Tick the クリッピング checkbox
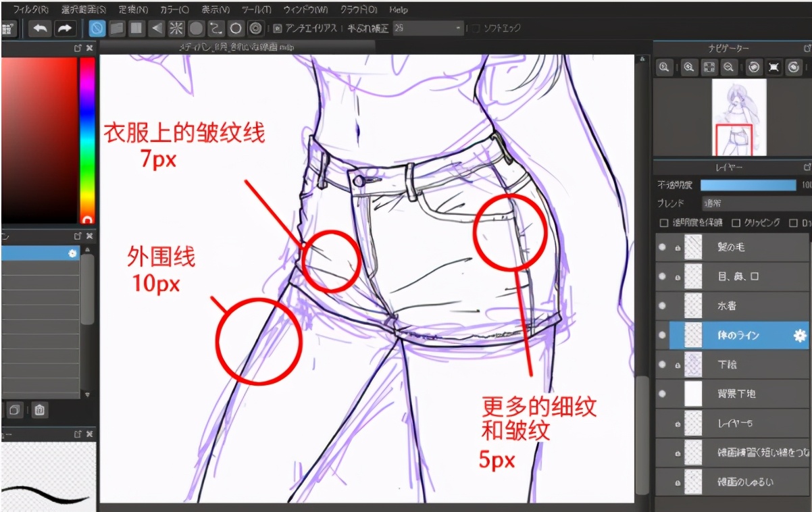This screenshot has height=512, width=812. [x=736, y=223]
